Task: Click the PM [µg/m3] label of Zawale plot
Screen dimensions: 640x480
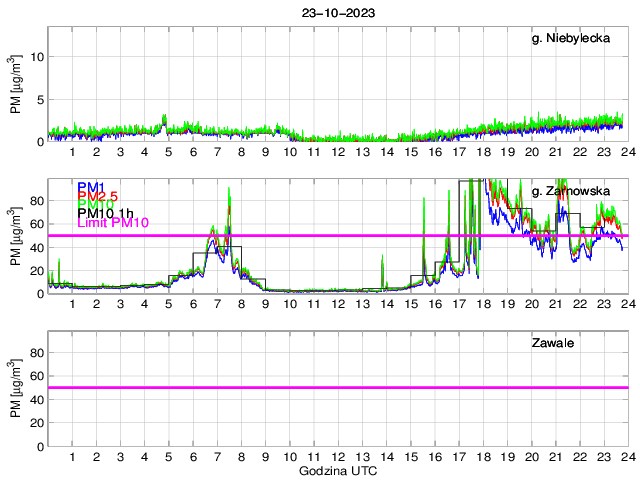Action: [x=15, y=388]
